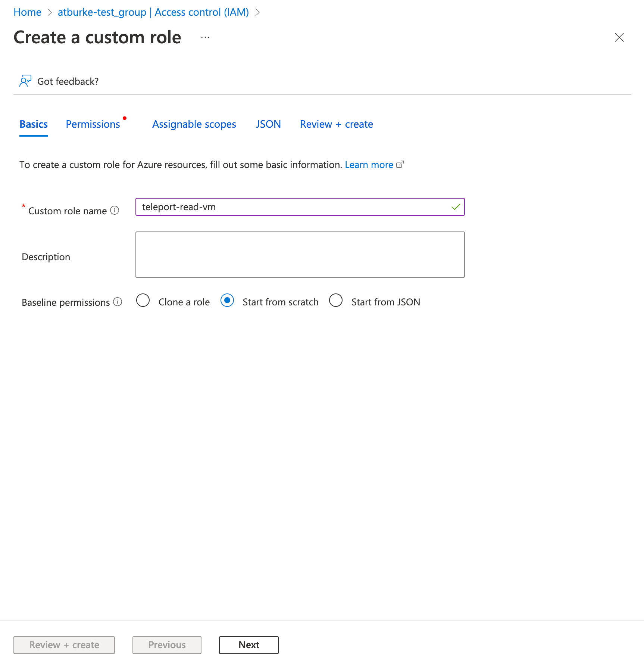Open the ellipsis menu next to the title
This screenshot has height=672, width=644.
coord(204,37)
